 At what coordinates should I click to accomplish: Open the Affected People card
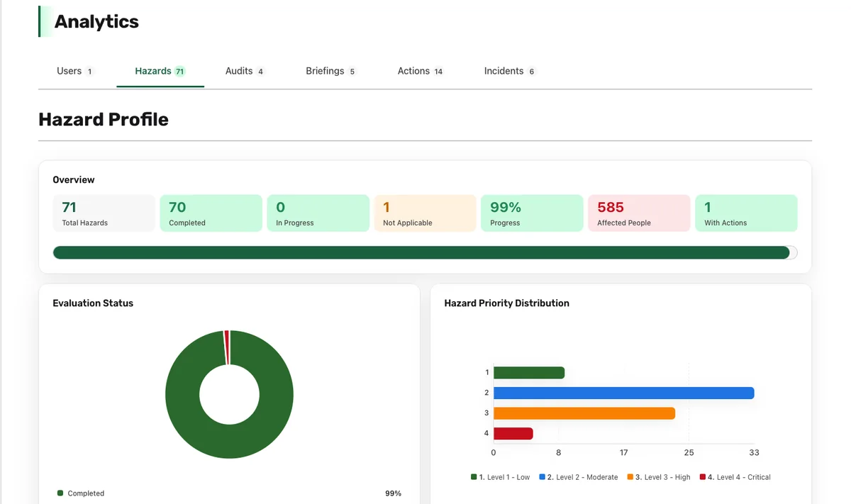click(639, 213)
